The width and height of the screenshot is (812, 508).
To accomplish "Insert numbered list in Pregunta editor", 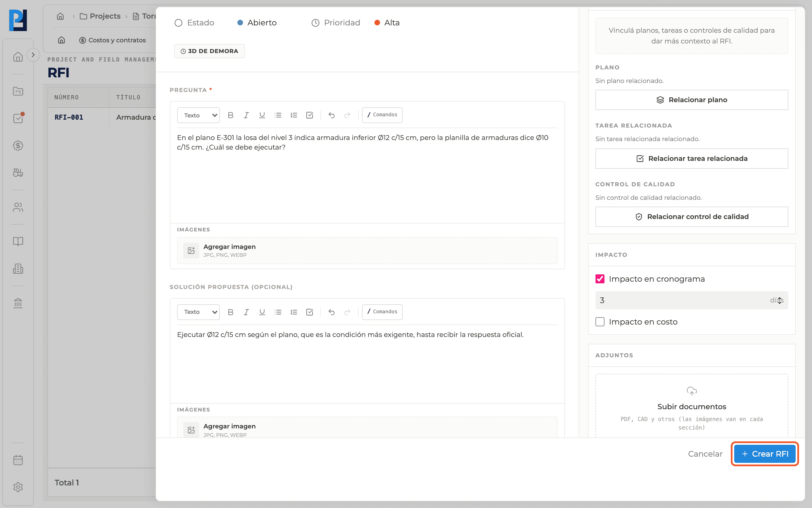I will tap(294, 115).
